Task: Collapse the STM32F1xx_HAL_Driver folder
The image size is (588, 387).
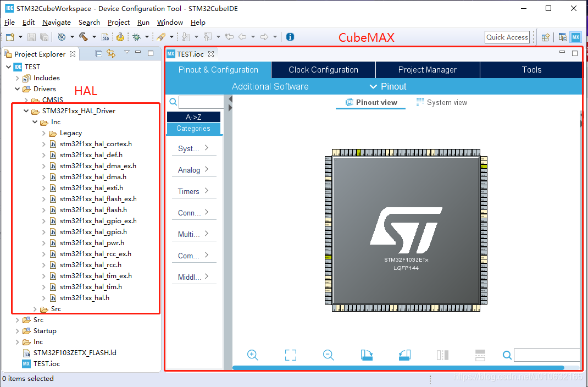Action: click(x=26, y=111)
